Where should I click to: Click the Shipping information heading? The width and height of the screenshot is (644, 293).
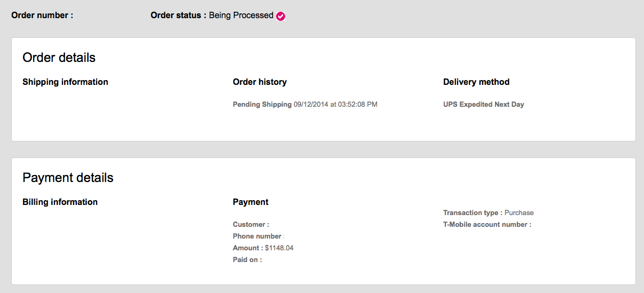tap(65, 82)
